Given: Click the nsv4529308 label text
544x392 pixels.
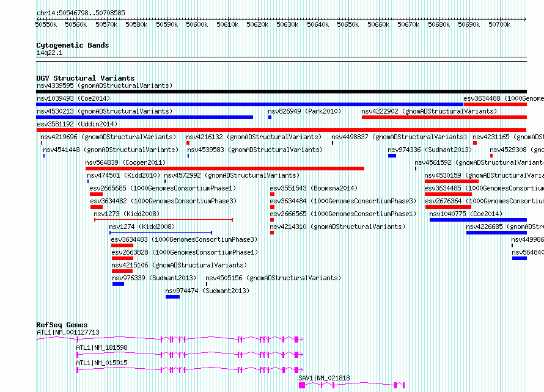Looking at the screenshot, I should [x=516, y=150].
